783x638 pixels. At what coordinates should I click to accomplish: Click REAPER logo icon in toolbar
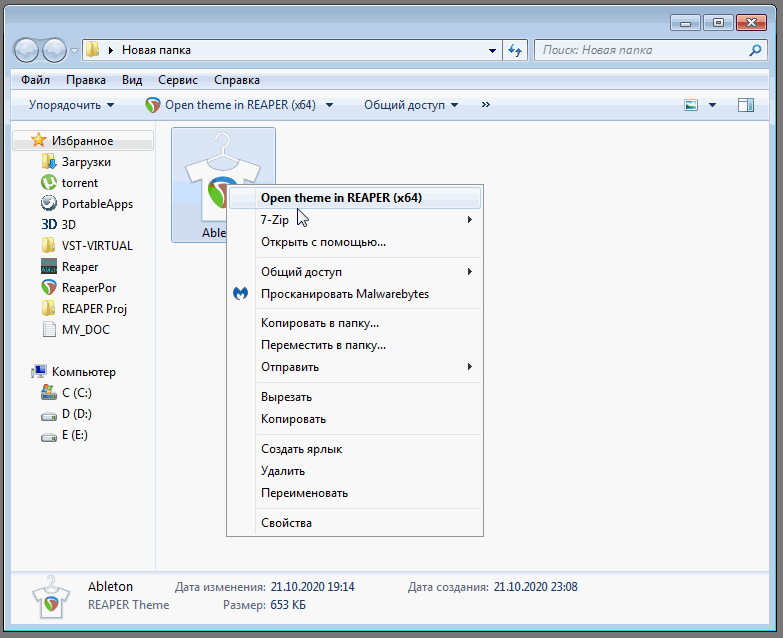[153, 105]
